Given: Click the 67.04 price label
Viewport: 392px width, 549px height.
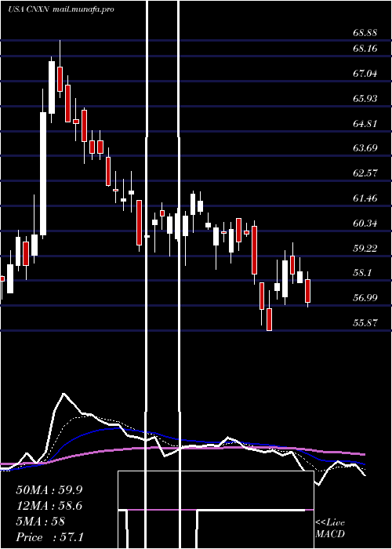Looking at the screenshot, I should pos(365,74).
